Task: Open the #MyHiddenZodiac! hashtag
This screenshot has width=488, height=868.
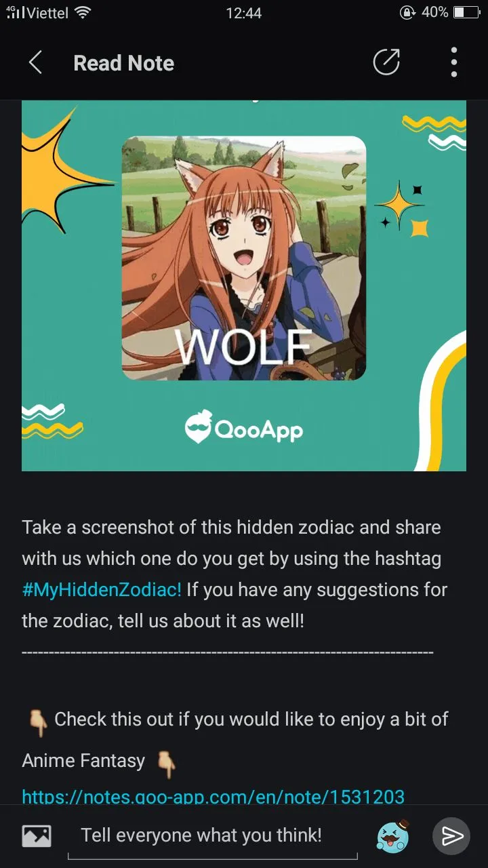Action: [102, 589]
